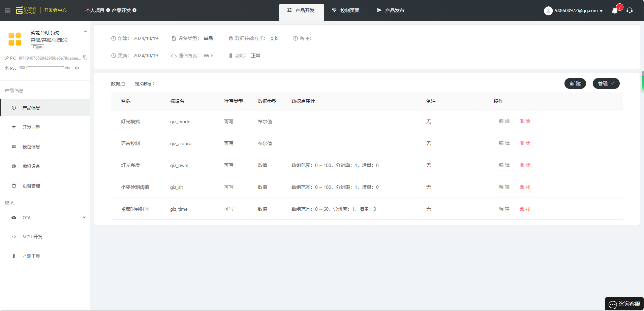Click the 智能台灯系统 product logo
This screenshot has width=644, height=311.
(x=15, y=39)
